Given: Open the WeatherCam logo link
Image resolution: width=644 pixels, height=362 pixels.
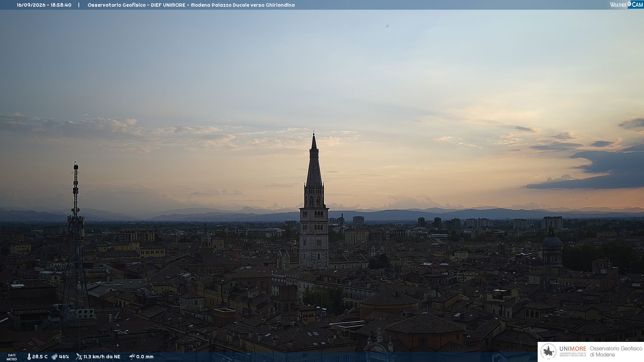Looking at the screenshot, I should (x=627, y=4).
